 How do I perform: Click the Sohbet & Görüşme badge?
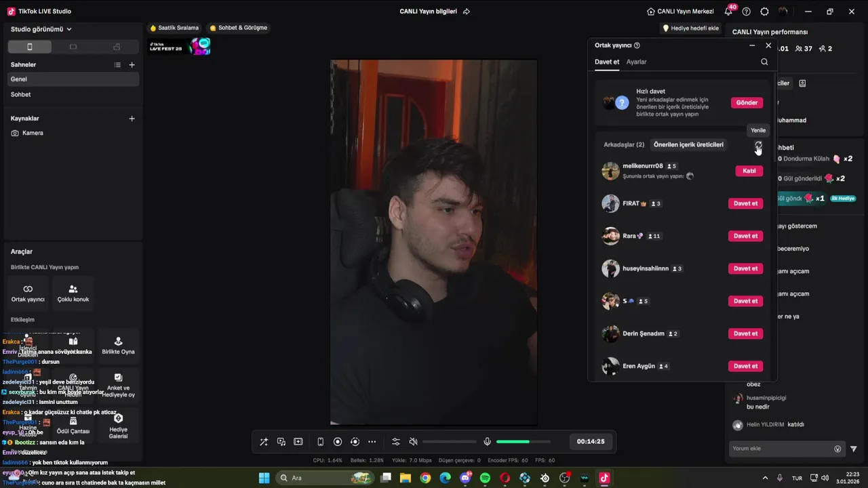pos(238,28)
